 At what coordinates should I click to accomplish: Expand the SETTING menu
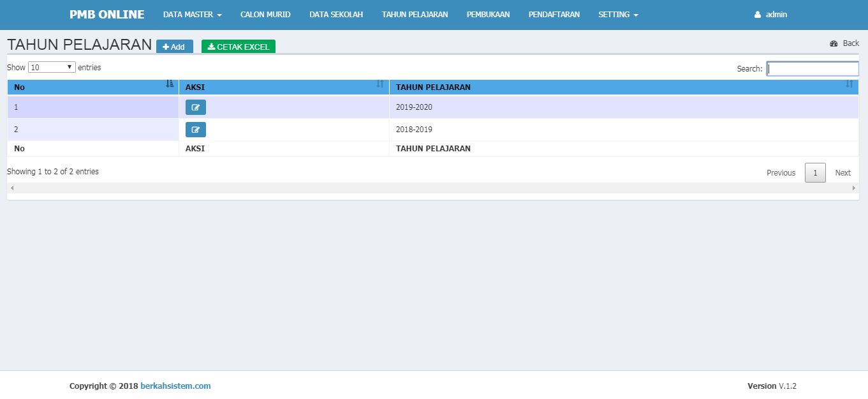click(617, 15)
